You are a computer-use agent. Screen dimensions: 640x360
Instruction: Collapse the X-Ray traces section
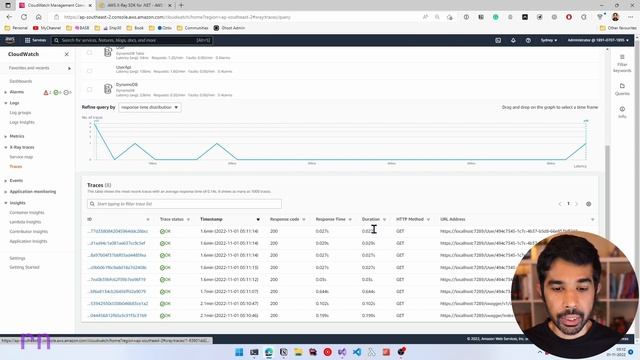(6, 147)
